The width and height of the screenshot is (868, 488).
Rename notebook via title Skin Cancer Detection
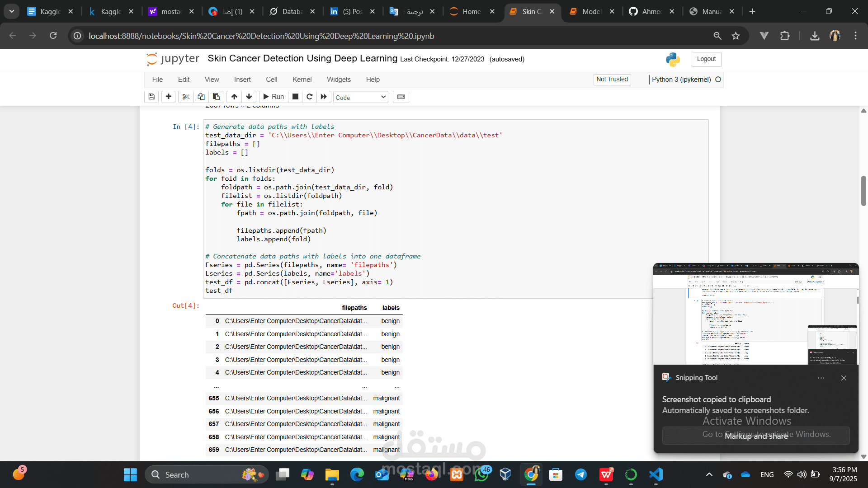pyautogui.click(x=302, y=58)
